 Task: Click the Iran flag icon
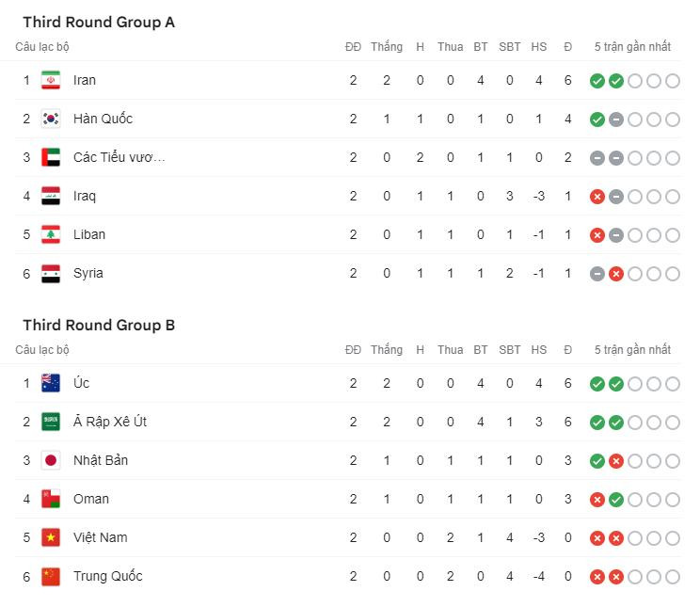point(51,81)
